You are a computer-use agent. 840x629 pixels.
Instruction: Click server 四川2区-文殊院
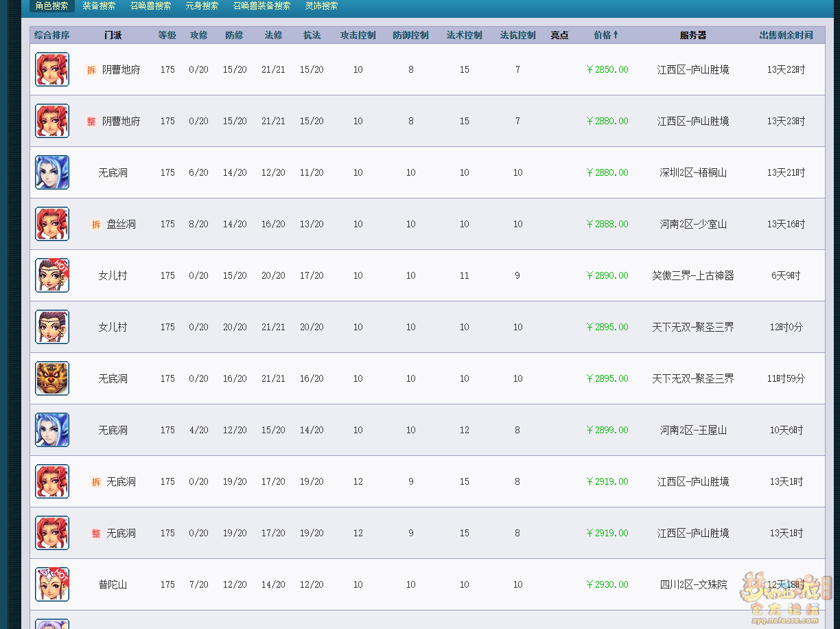pyautogui.click(x=693, y=584)
